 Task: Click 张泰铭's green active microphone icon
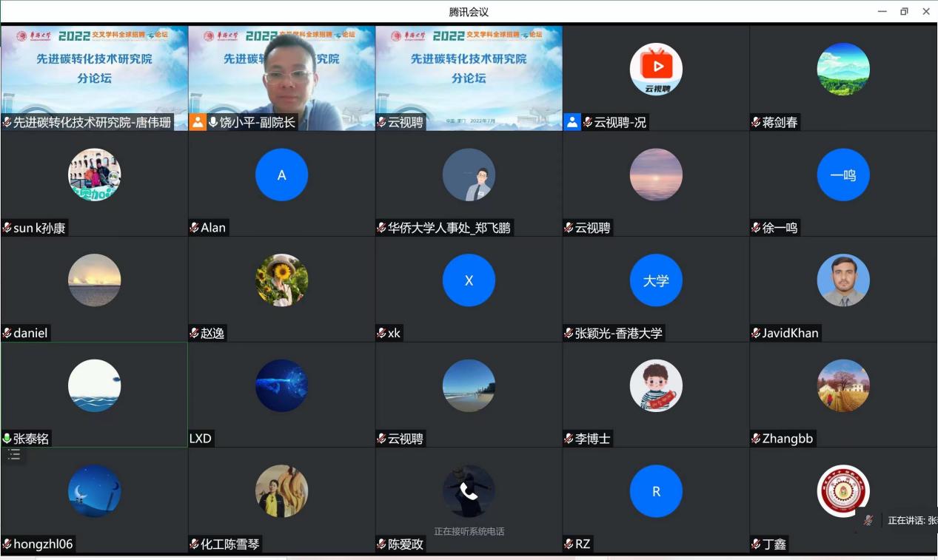7,439
